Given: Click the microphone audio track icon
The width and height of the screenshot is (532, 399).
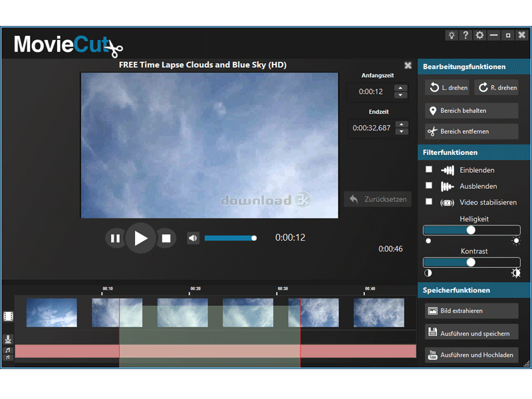Looking at the screenshot, I should pos(8,339).
